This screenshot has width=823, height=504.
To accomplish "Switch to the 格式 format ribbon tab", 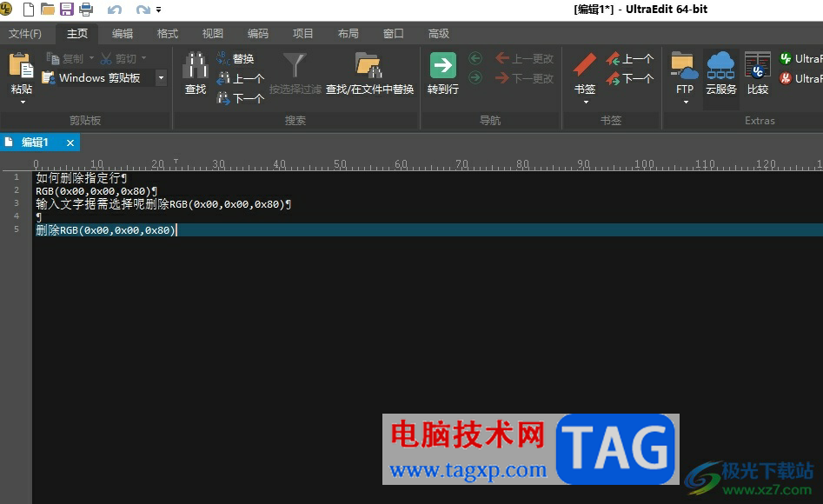I will pos(168,34).
